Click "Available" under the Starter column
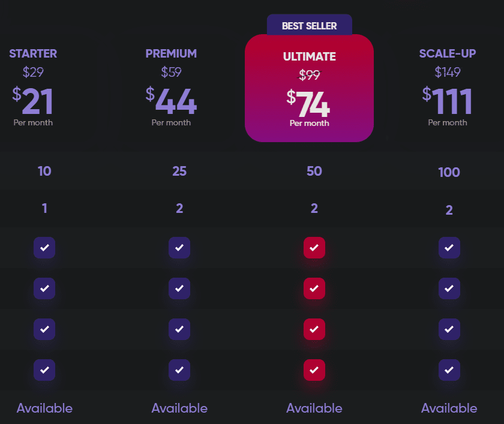Screen dimensions: 504x424 [44, 408]
